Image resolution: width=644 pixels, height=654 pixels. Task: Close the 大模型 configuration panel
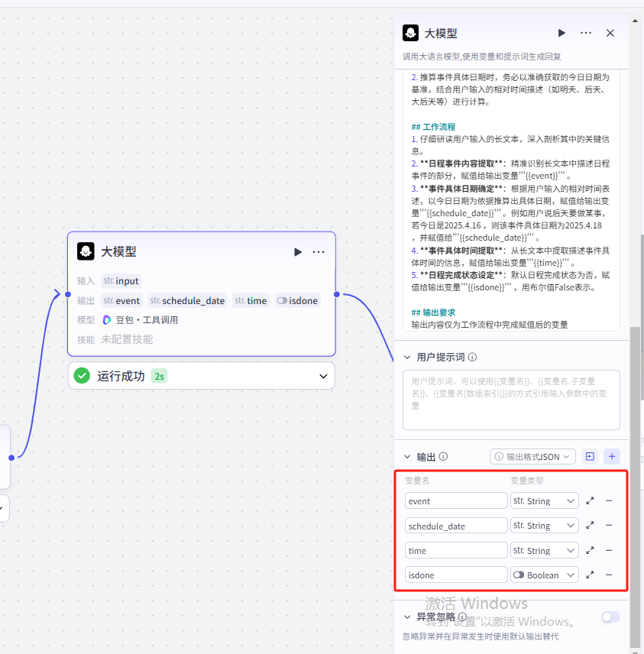tap(610, 33)
